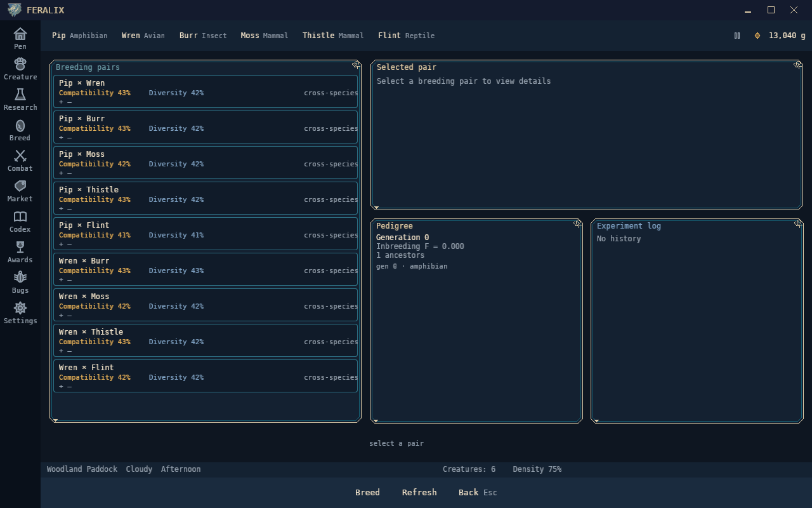Select Moss Mammal creature tab
812x508 pixels.
[x=265, y=36]
